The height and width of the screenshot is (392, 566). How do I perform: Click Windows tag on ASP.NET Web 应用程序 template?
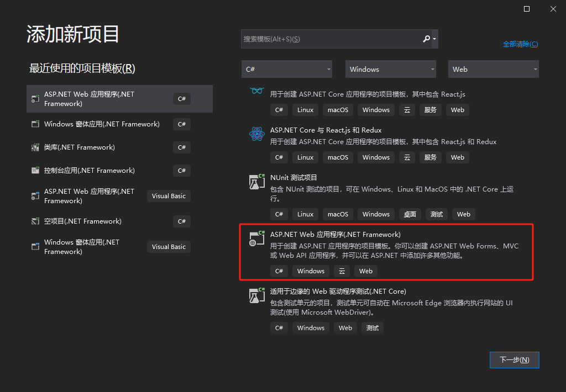point(311,271)
